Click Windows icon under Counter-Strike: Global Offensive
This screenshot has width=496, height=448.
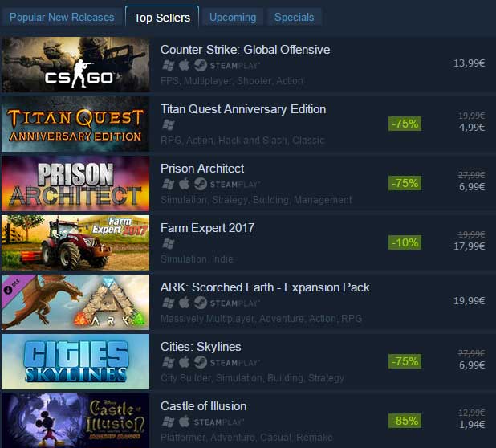(x=168, y=66)
